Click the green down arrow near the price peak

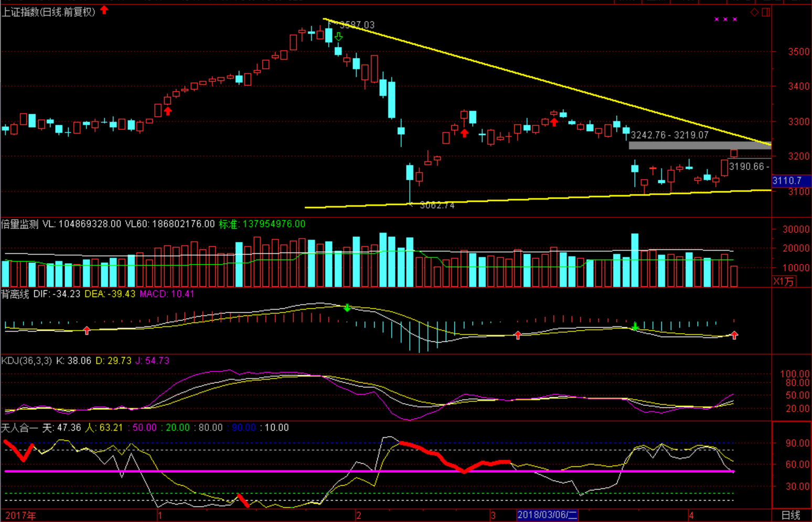coord(338,37)
